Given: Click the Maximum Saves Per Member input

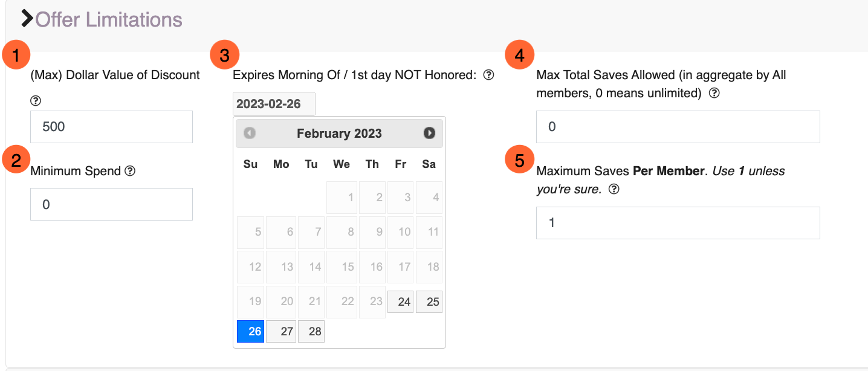Looking at the screenshot, I should click(678, 223).
